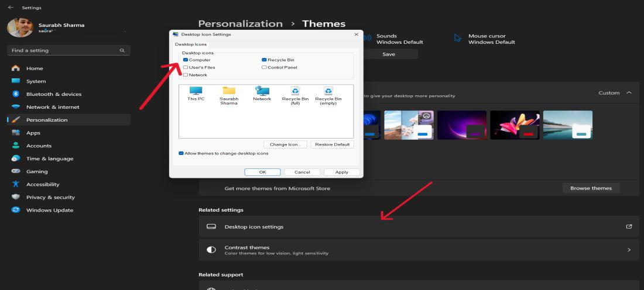Select the beach photo collage theme thumbnail
Screen dimensions: 644x290
pos(409,125)
